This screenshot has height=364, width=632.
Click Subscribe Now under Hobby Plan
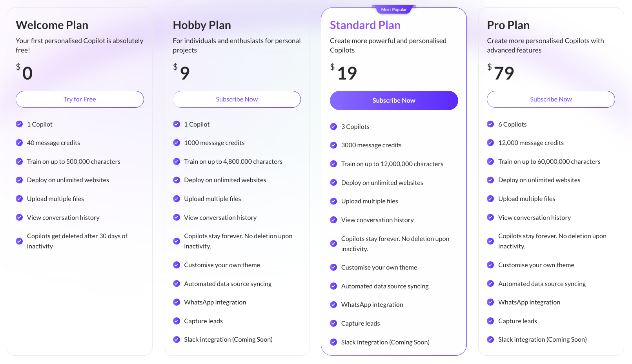pyautogui.click(x=237, y=100)
